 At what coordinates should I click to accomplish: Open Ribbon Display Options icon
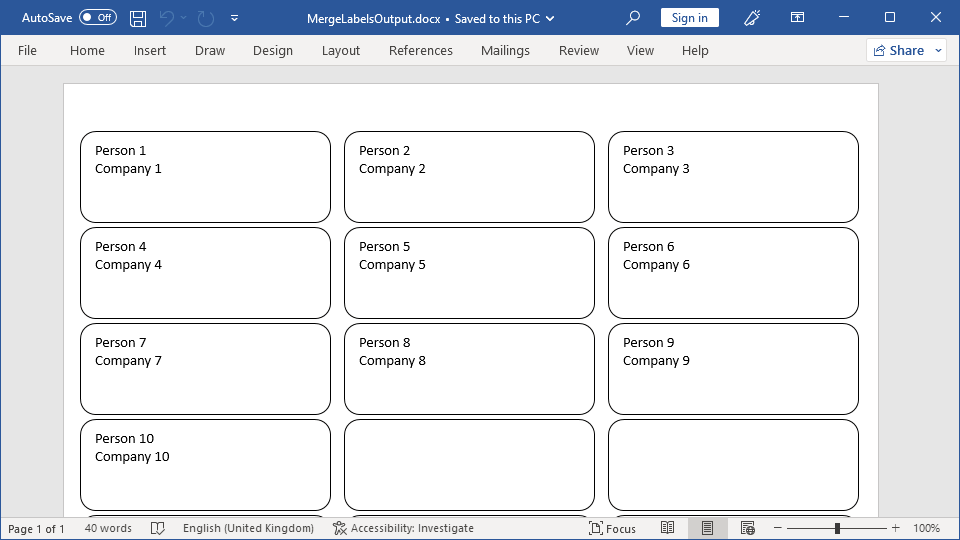797,18
